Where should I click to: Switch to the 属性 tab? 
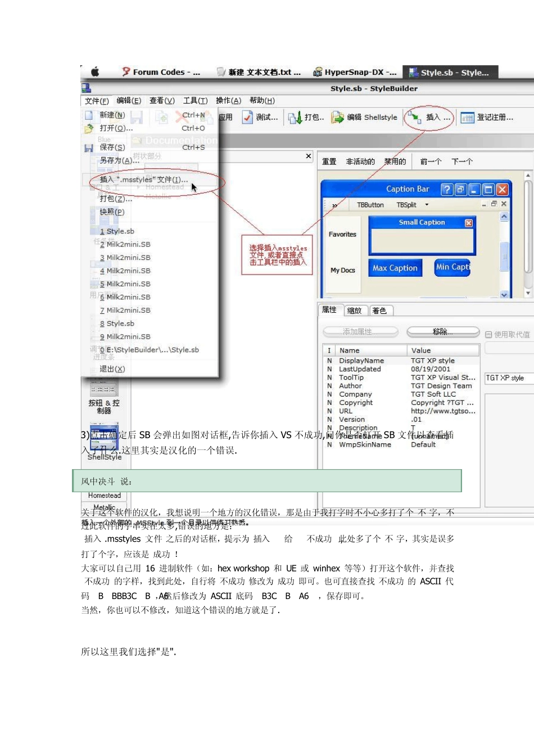click(x=329, y=310)
